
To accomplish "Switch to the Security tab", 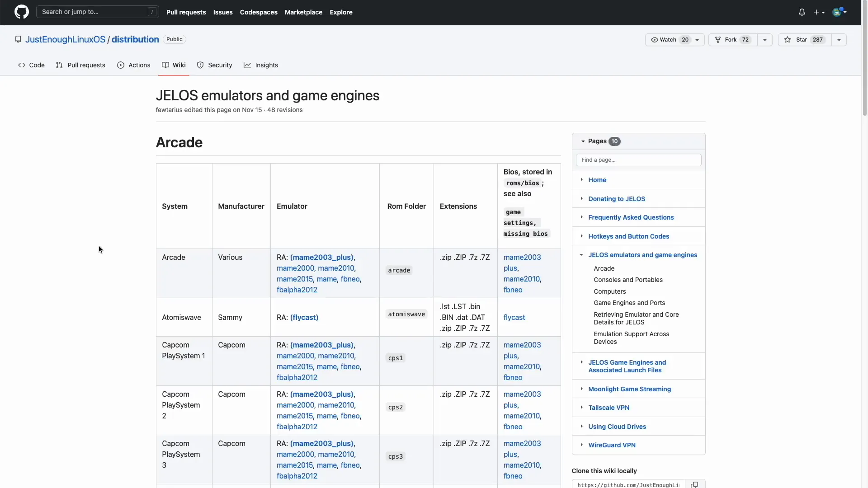I will pyautogui.click(x=215, y=65).
